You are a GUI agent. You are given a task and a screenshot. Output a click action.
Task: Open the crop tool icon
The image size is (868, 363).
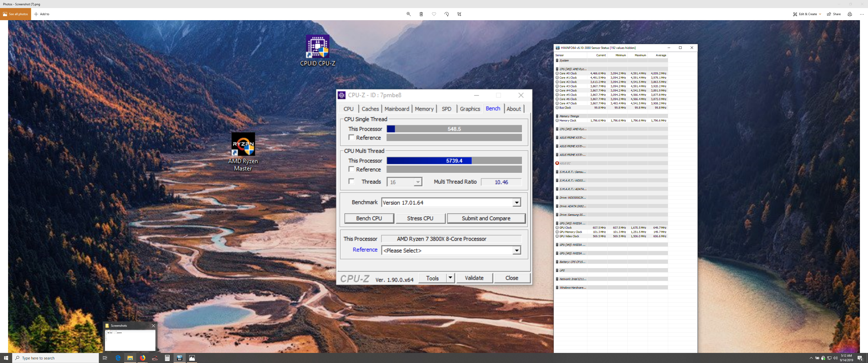[459, 14]
